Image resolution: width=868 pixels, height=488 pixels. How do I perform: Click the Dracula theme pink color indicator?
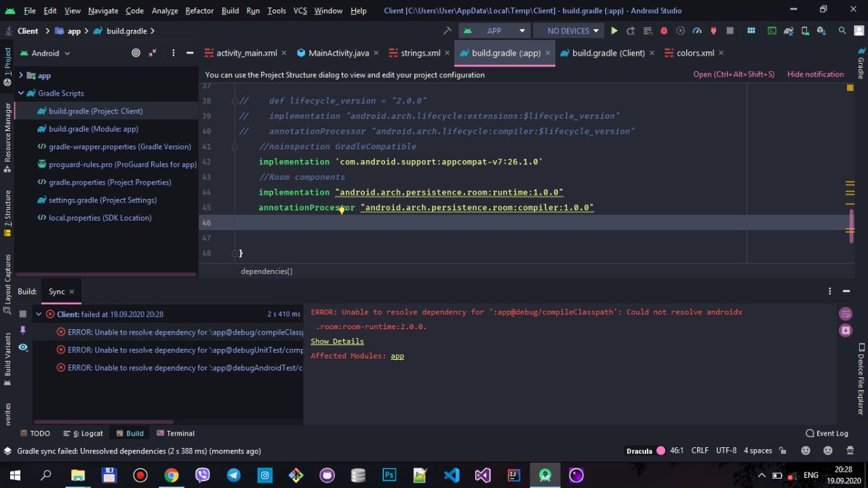click(660, 451)
